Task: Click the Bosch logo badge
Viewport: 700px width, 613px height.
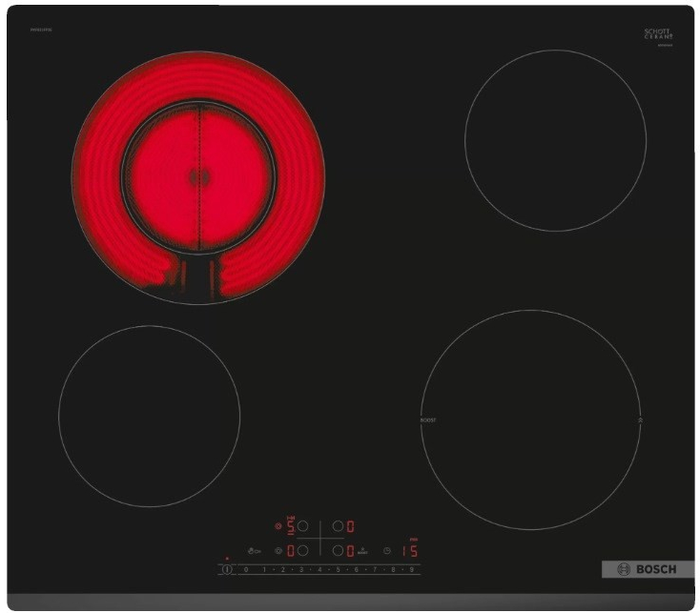Action: point(647,569)
